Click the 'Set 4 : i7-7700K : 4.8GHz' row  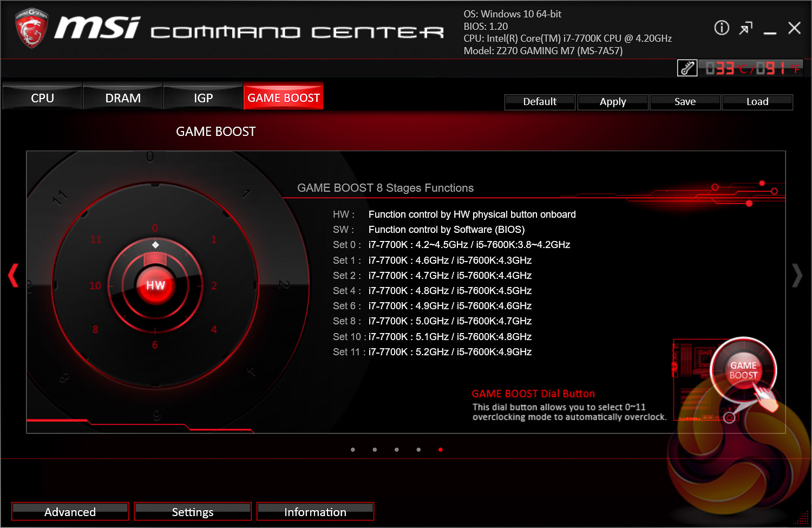tap(432, 291)
